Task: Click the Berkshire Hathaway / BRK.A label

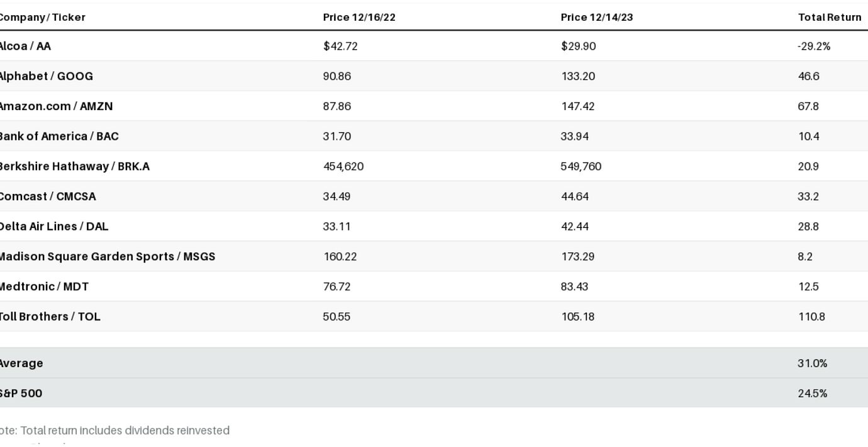Action: click(x=74, y=166)
